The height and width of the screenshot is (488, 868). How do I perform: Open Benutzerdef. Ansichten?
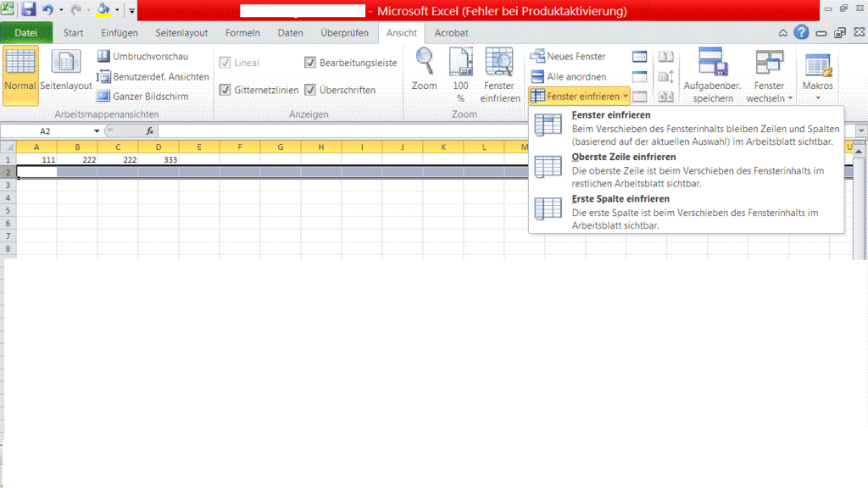coord(153,76)
